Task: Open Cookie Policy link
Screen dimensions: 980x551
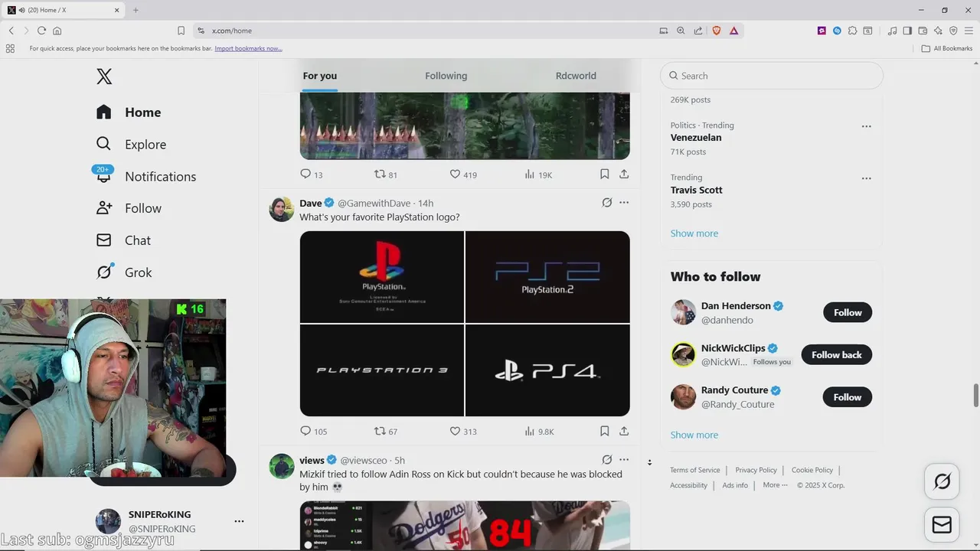Action: (x=812, y=470)
